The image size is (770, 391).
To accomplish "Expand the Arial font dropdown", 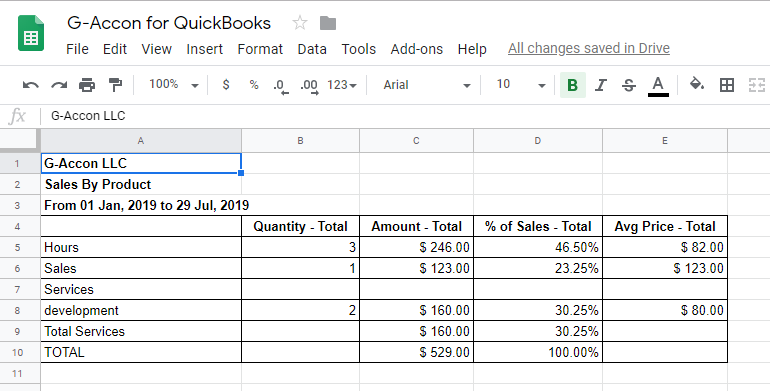I will pyautogui.click(x=426, y=85).
